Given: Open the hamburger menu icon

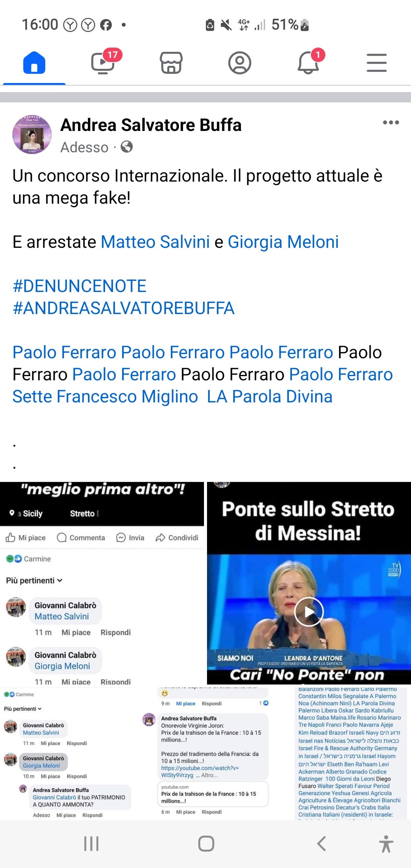Looking at the screenshot, I should pos(377,63).
